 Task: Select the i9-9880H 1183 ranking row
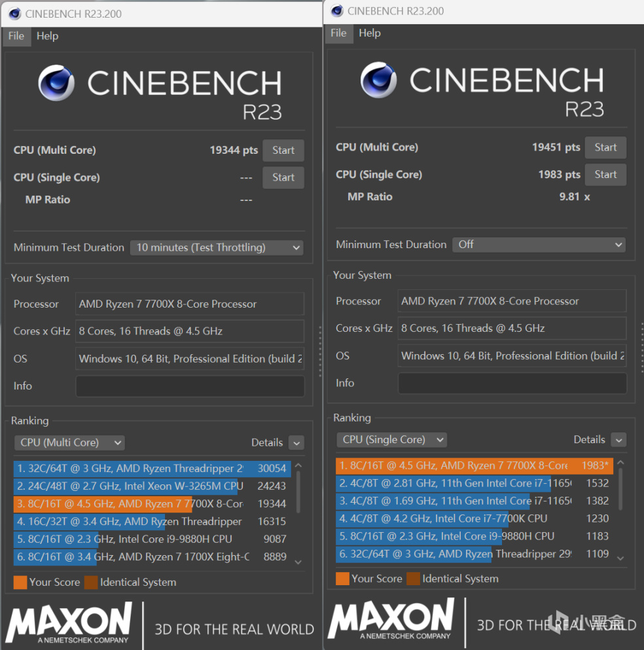click(x=474, y=536)
